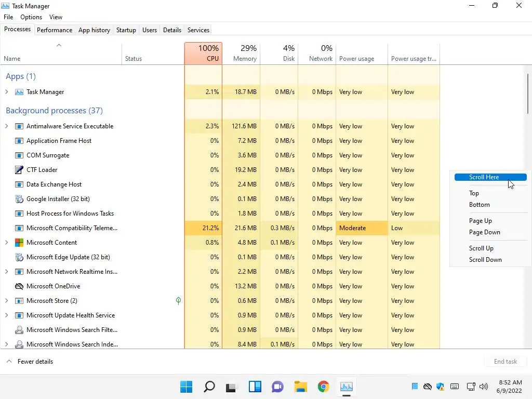Choose Scroll Up in context menu

[x=481, y=248]
